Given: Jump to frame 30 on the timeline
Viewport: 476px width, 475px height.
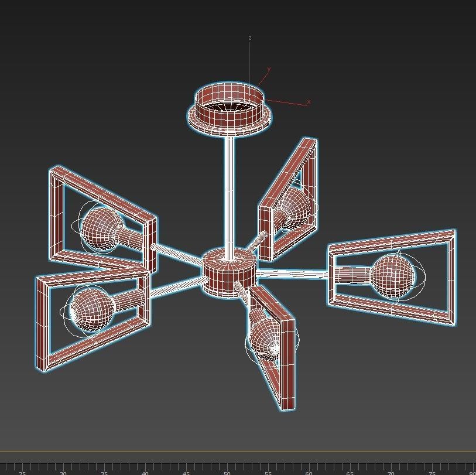Looking at the screenshot, I should (63, 473).
